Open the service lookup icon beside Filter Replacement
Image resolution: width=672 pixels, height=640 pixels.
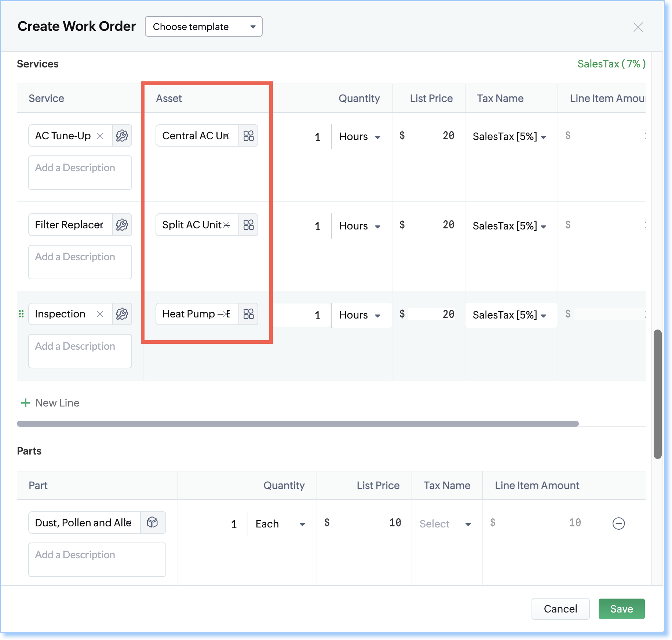(123, 225)
